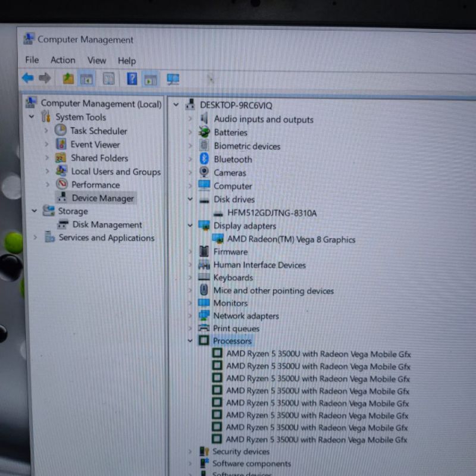This screenshot has height=476, width=476.
Task: Collapse the Display adapters category
Action: [190, 226]
